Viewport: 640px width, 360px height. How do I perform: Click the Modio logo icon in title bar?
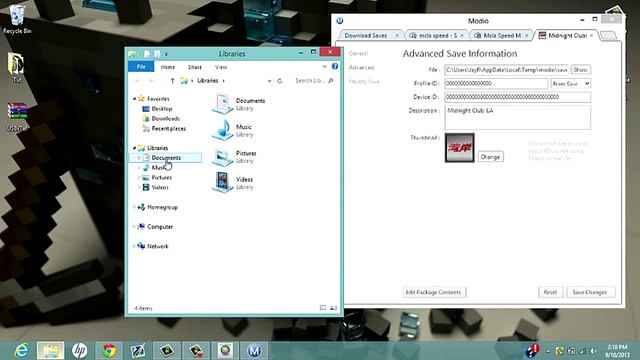pyautogui.click(x=340, y=20)
